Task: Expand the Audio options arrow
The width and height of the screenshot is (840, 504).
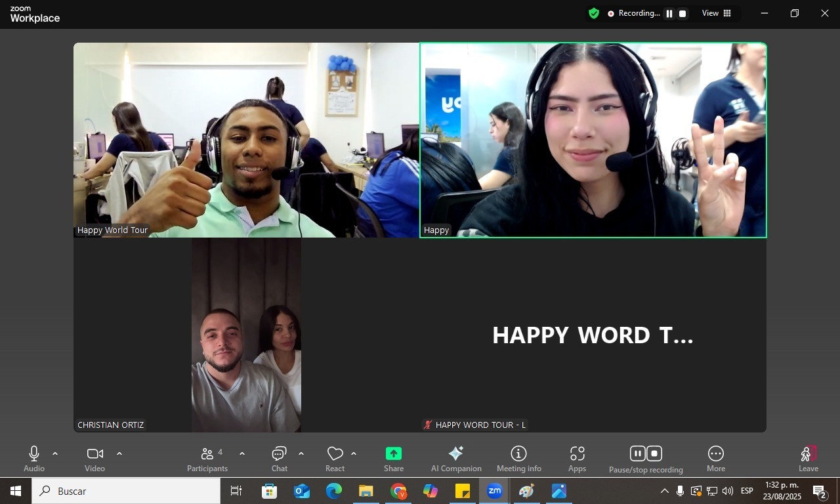Action: click(x=55, y=453)
